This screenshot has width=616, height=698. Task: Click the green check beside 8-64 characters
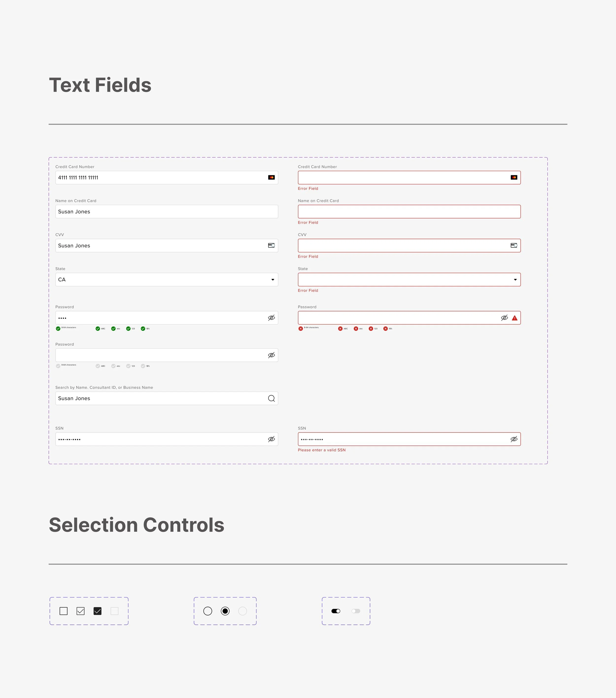[x=58, y=328]
